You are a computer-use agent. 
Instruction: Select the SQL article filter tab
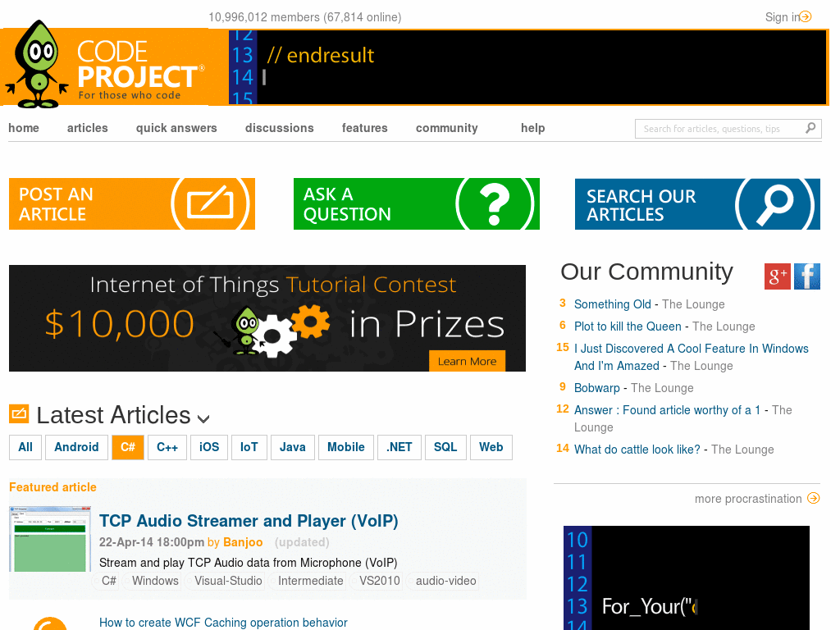[x=445, y=447]
